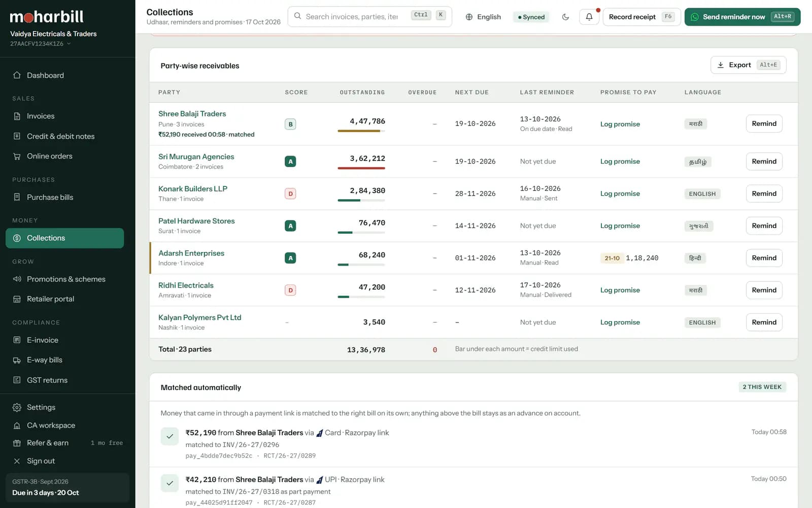The width and height of the screenshot is (812, 508).
Task: Click the Refer & earn gift icon
Action: [17, 443]
